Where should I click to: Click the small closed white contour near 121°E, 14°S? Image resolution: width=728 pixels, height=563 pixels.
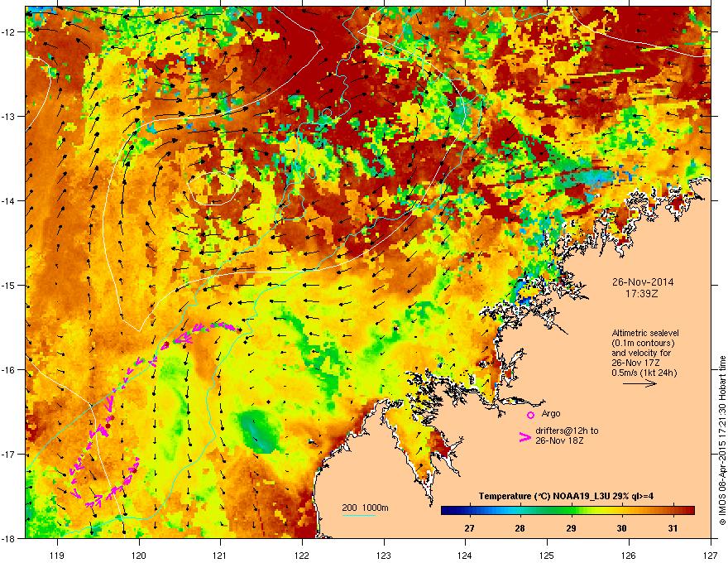point(213,188)
